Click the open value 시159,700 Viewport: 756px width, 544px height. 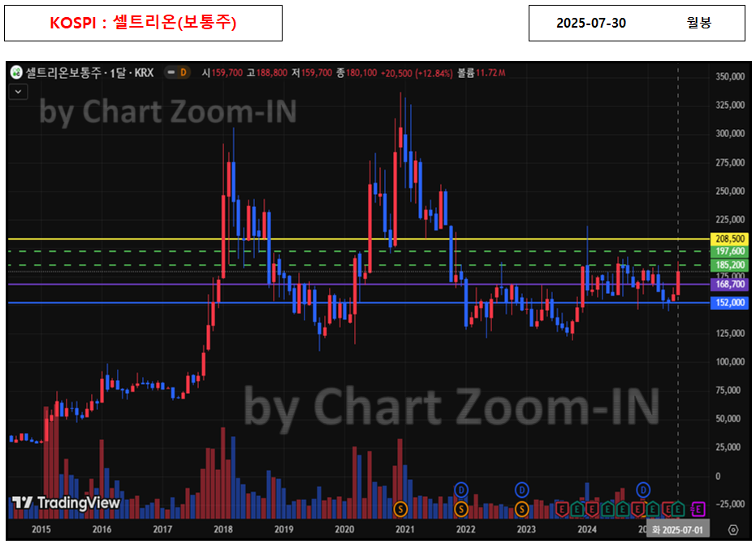(x=222, y=73)
